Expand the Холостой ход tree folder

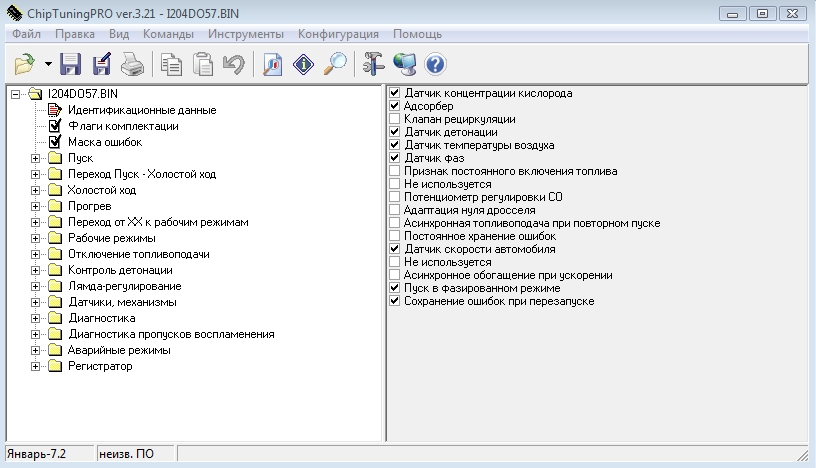pyautogui.click(x=37, y=190)
